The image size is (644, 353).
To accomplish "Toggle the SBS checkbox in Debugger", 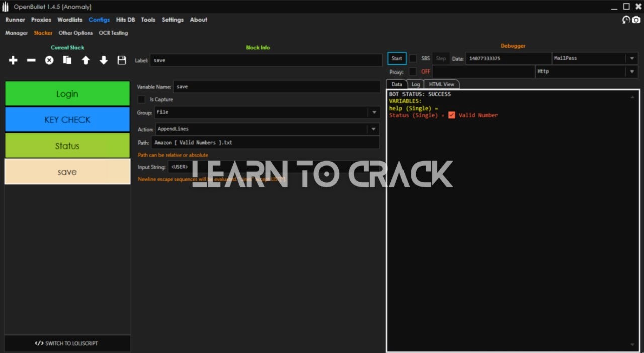I will click(x=413, y=58).
